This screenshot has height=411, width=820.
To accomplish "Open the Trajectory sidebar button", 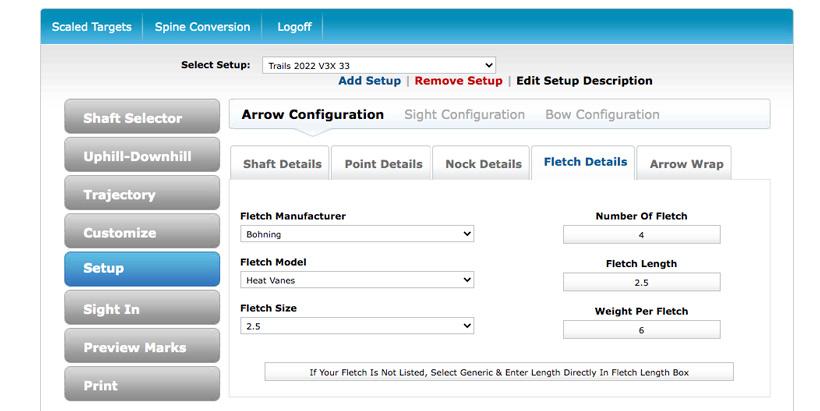I will point(142,195).
